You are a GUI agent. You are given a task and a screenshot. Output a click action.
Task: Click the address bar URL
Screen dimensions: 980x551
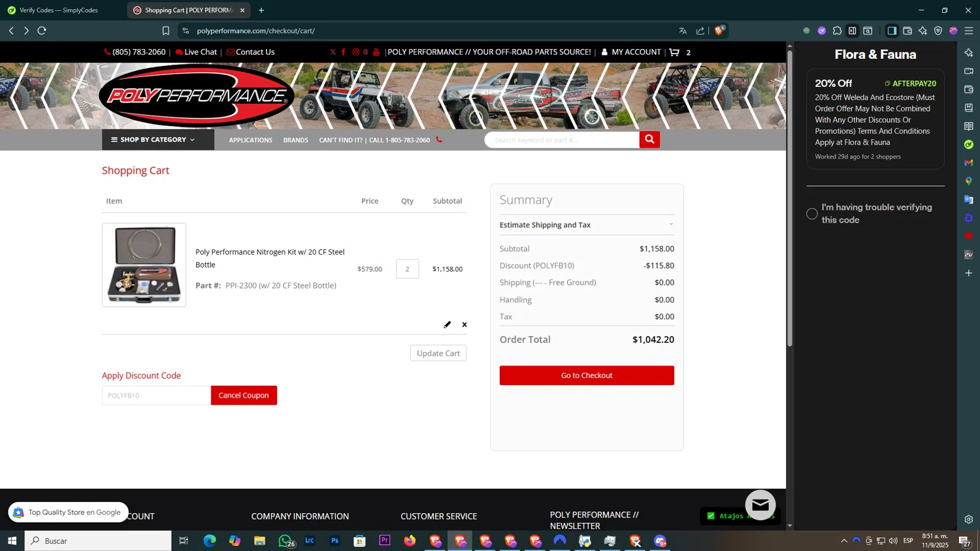(255, 31)
